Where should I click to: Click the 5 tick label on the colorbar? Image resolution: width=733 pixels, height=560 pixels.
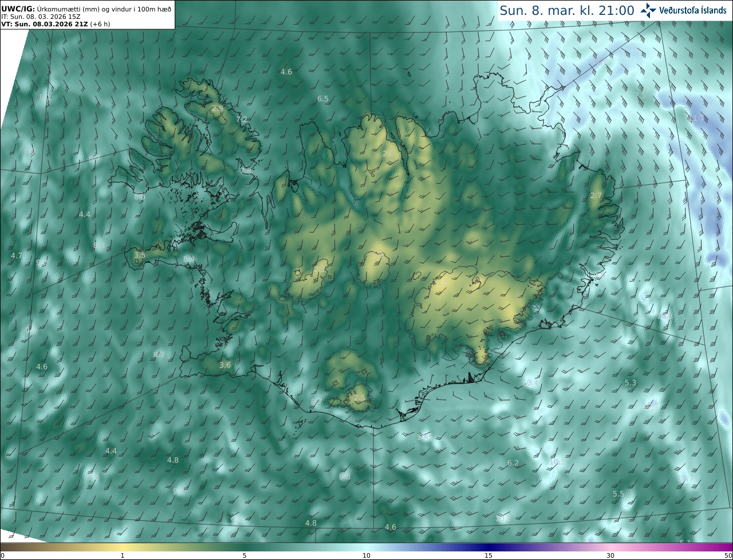[x=245, y=555]
